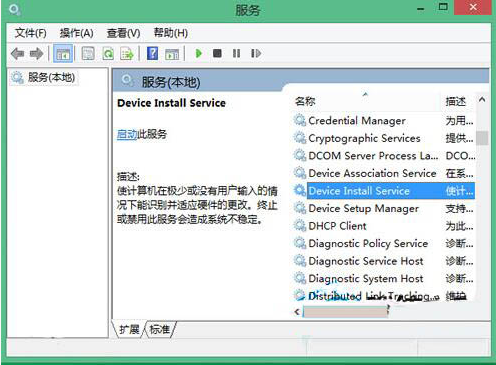Click the Back arrow toolbar icon
Viewport: 496px width, 365px height.
coord(17,53)
